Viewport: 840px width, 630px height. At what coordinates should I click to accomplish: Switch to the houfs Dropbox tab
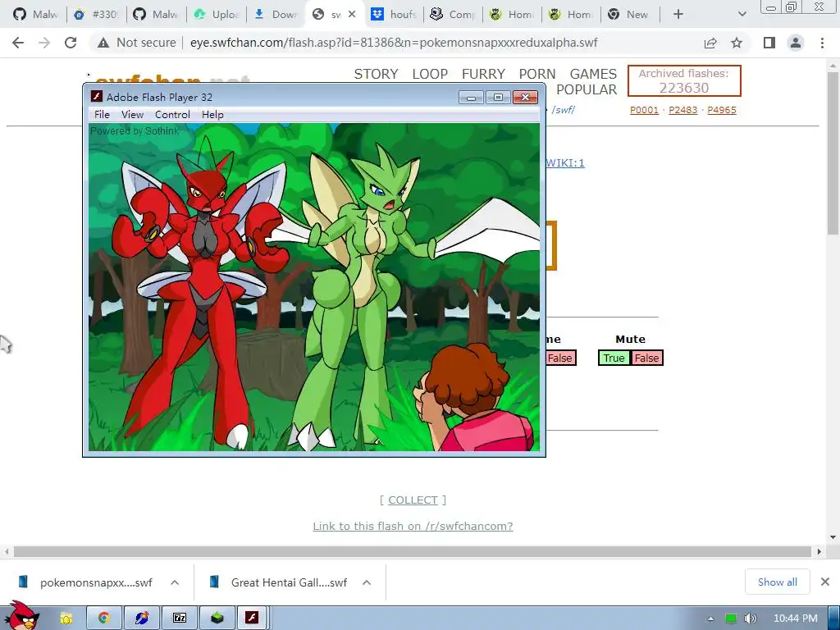[x=395, y=15]
